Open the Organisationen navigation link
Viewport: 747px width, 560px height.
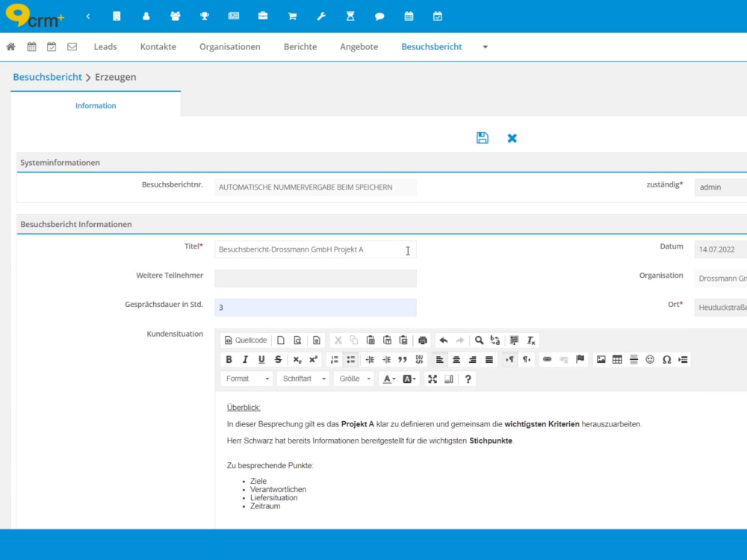click(x=229, y=46)
